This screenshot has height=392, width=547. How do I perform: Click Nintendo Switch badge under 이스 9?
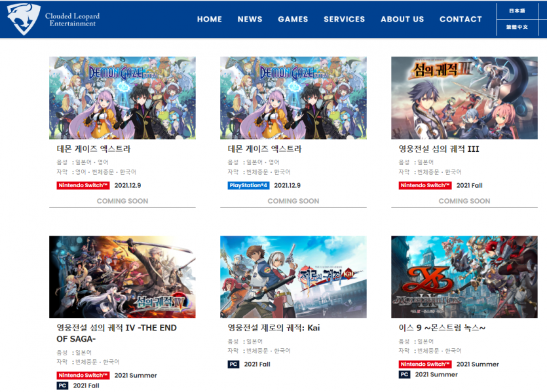pyautogui.click(x=425, y=365)
